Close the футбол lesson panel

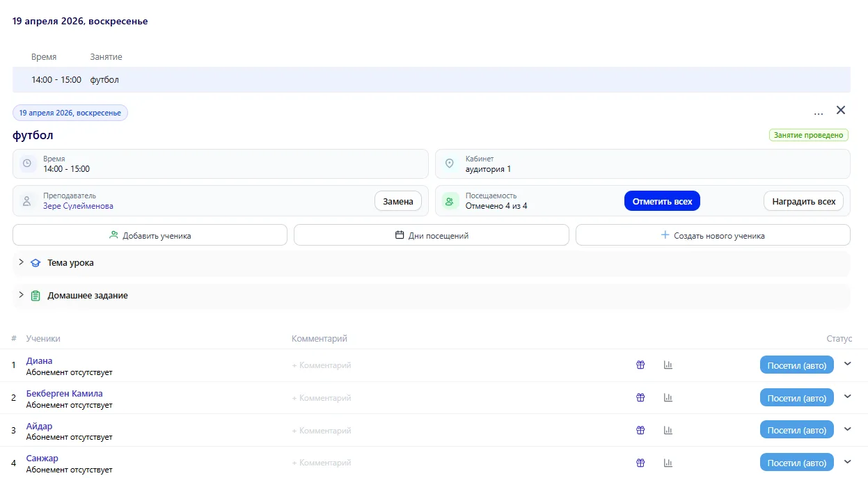point(840,110)
